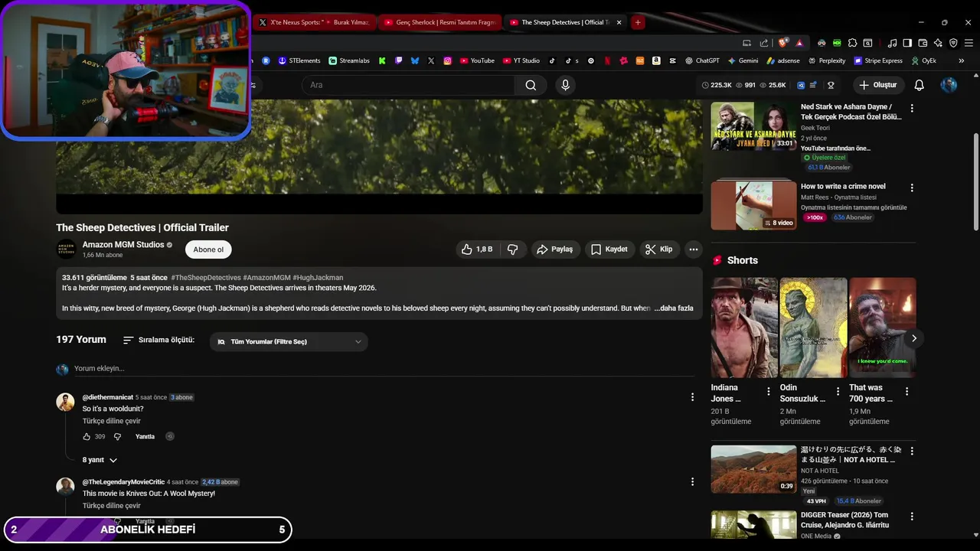Open Sıralama ölçütü sort menu
This screenshot has width=980, height=551.
pos(158,340)
